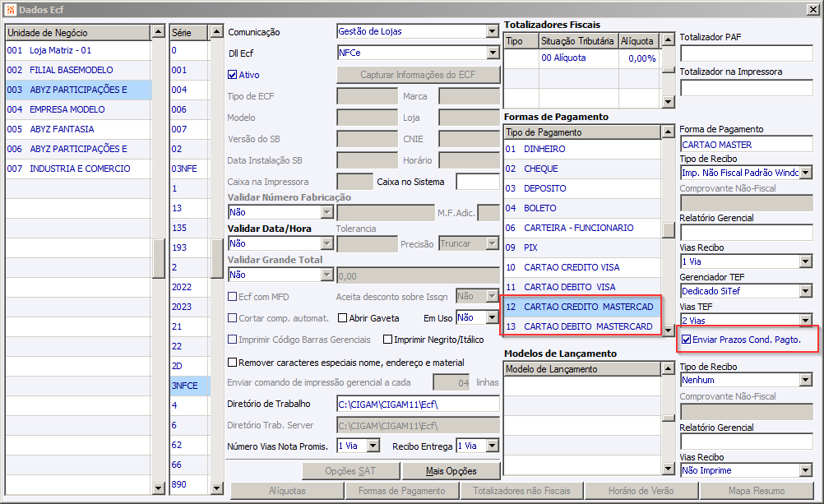This screenshot has width=824, height=504.
Task: Click scroll down arrow of Modelos de Lançamento list
Action: click(x=668, y=469)
